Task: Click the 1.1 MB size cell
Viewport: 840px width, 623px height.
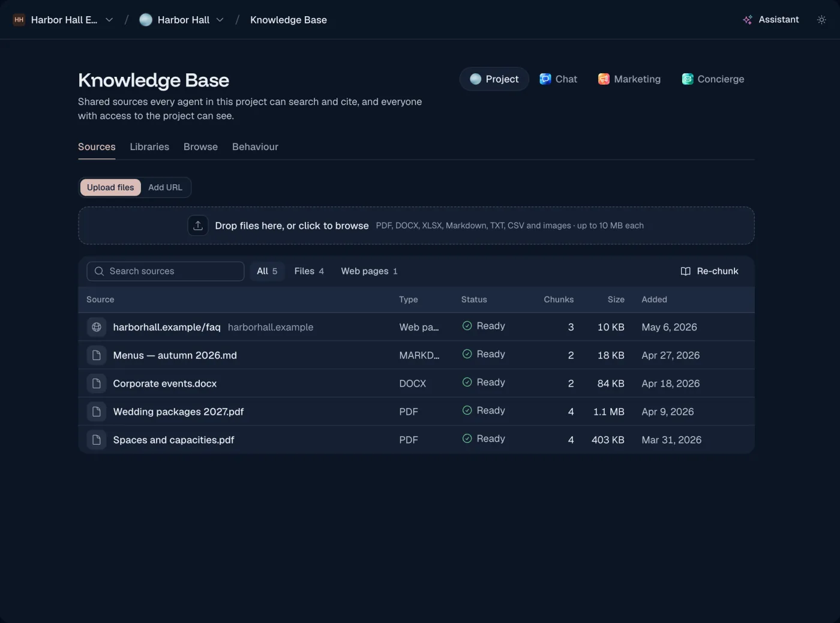Action: coord(608,412)
